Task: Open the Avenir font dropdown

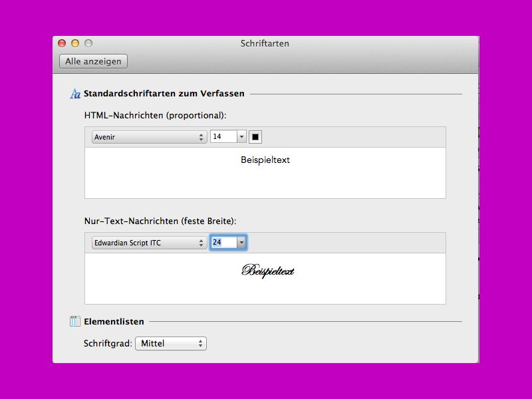Action: coord(149,137)
